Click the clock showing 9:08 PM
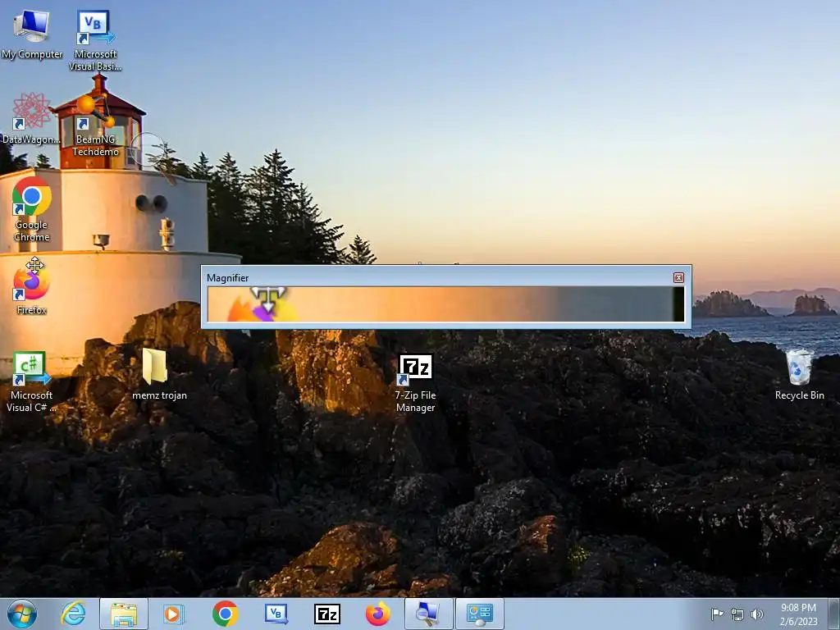 tap(798, 614)
